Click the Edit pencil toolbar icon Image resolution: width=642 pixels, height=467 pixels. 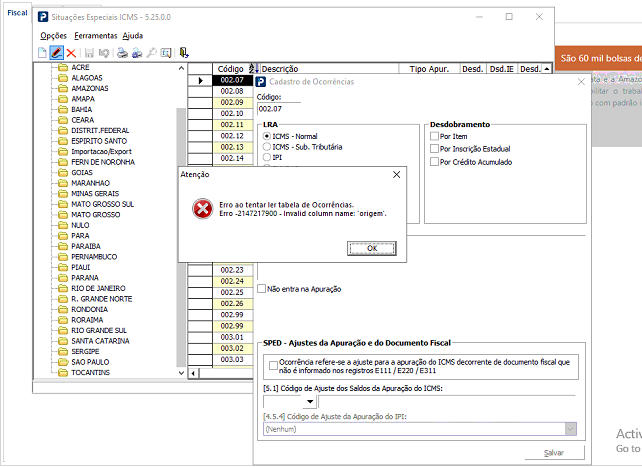pos(57,52)
